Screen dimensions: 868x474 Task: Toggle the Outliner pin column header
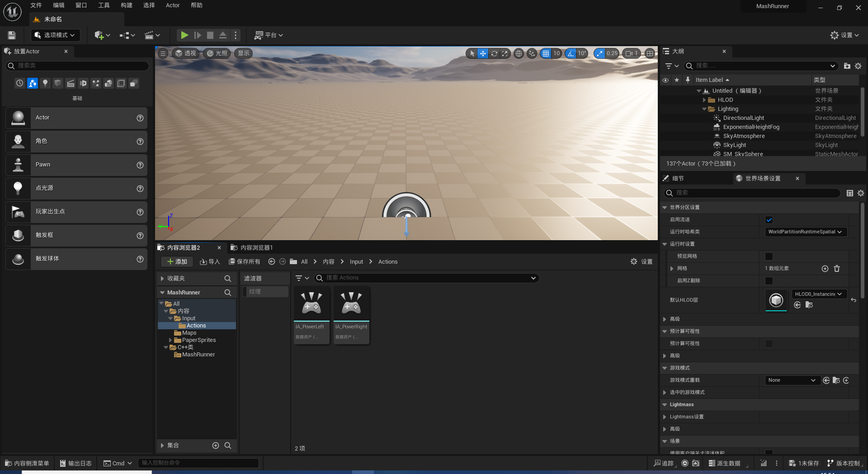tap(688, 80)
